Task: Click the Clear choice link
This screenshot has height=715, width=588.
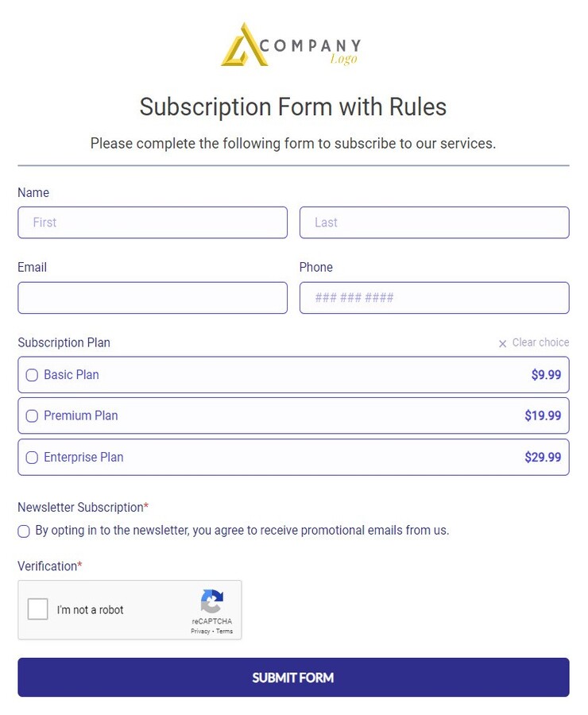Action: [x=540, y=342]
